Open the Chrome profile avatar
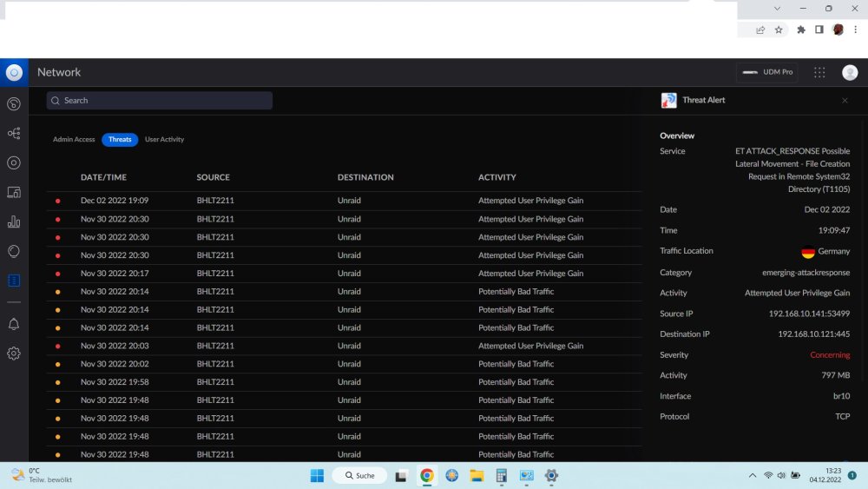The image size is (868, 489). (x=838, y=30)
